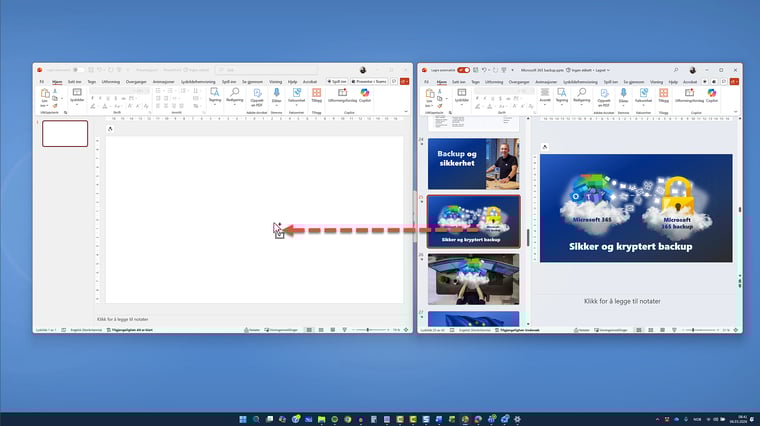Select Backup og sikkerhet slide thumbnail
Image resolution: width=760 pixels, height=426 pixels.
click(474, 163)
